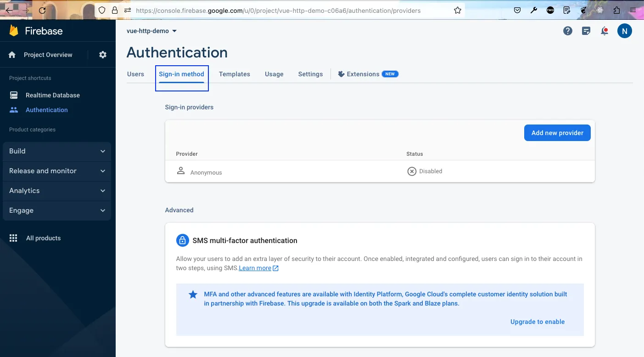Viewport: 644px width, 357px height.
Task: Open Authentication shortcut in sidebar
Action: (x=47, y=110)
